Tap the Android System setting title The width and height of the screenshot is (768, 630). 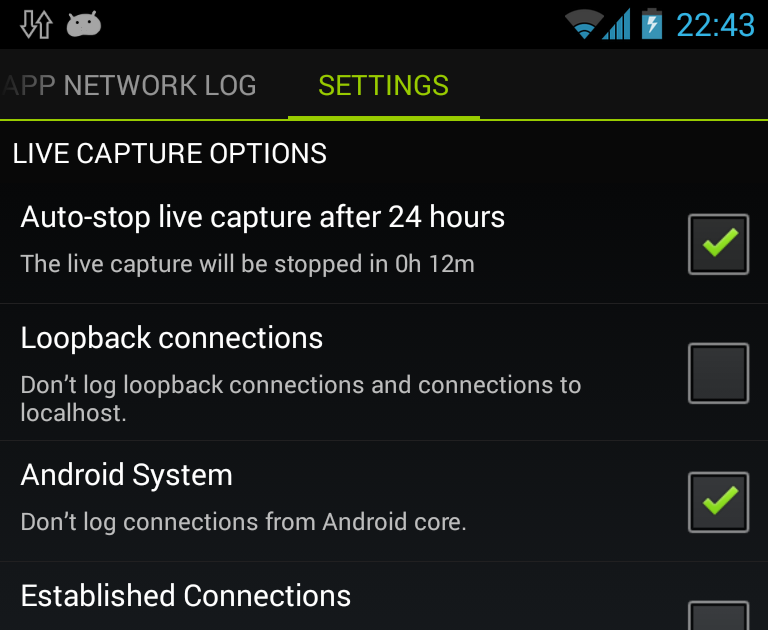pos(126,475)
